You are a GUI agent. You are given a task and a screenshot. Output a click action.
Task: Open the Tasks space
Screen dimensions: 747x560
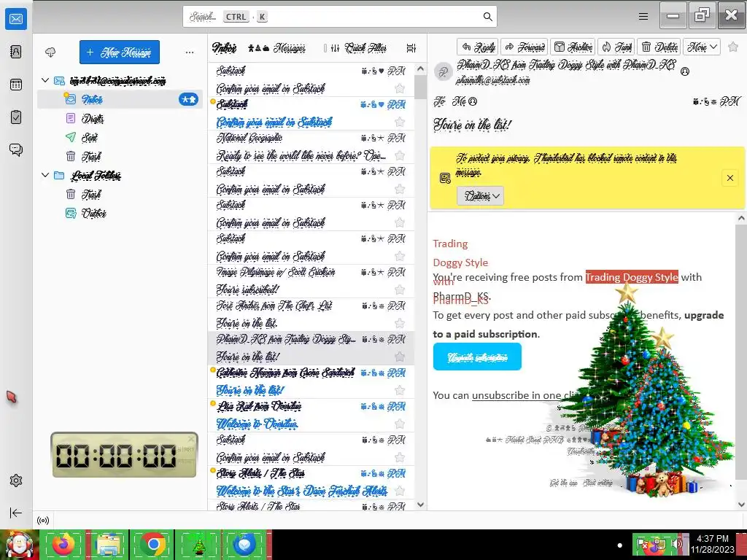click(x=16, y=117)
